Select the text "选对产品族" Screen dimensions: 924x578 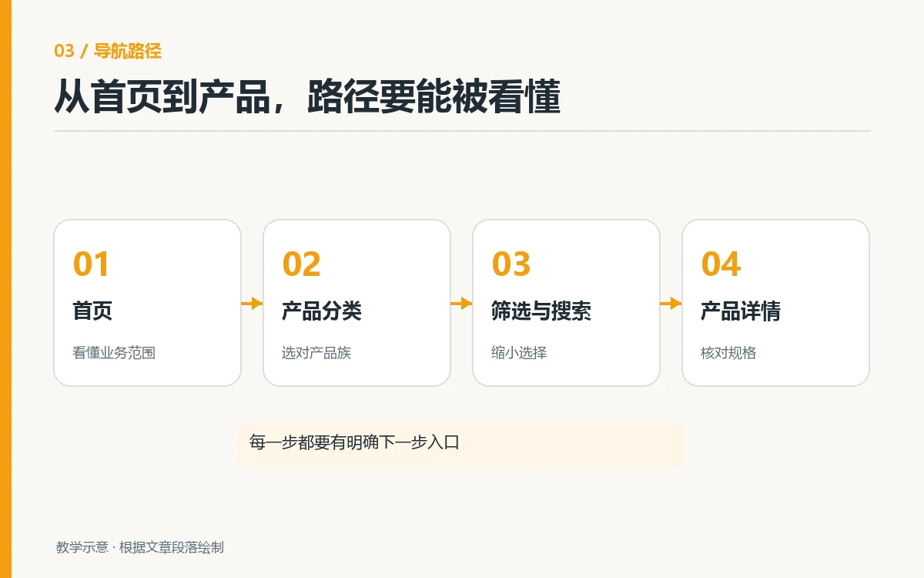tap(316, 353)
